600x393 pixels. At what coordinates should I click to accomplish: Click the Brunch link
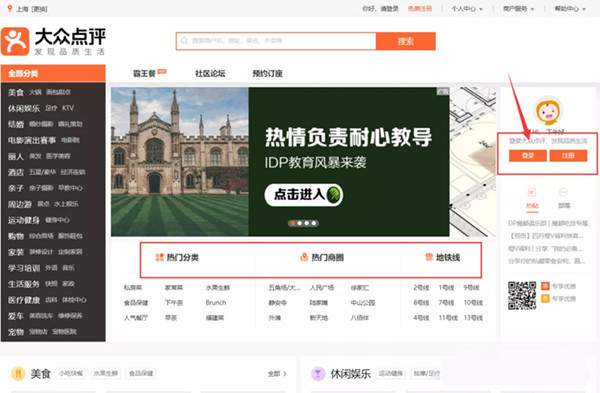(x=216, y=302)
